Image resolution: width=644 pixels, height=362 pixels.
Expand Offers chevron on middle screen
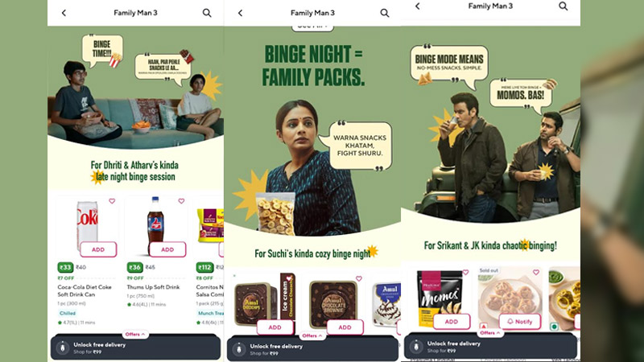pos(320,335)
